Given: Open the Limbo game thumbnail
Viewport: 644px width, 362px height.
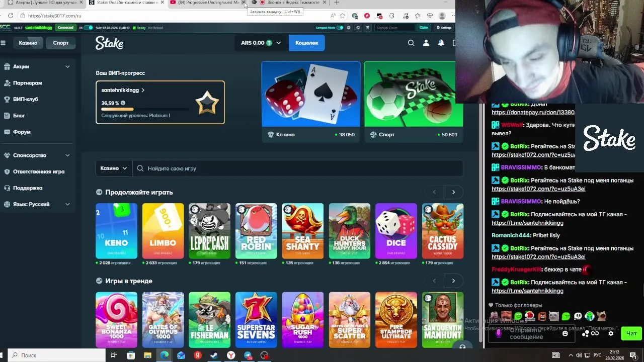Looking at the screenshot, I should click(x=163, y=231).
